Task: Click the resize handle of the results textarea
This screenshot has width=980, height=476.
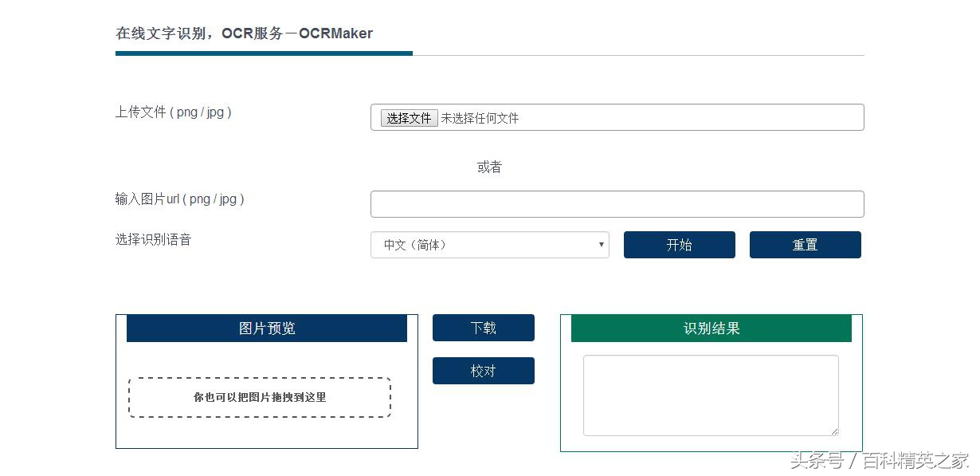Action: pyautogui.click(x=833, y=431)
